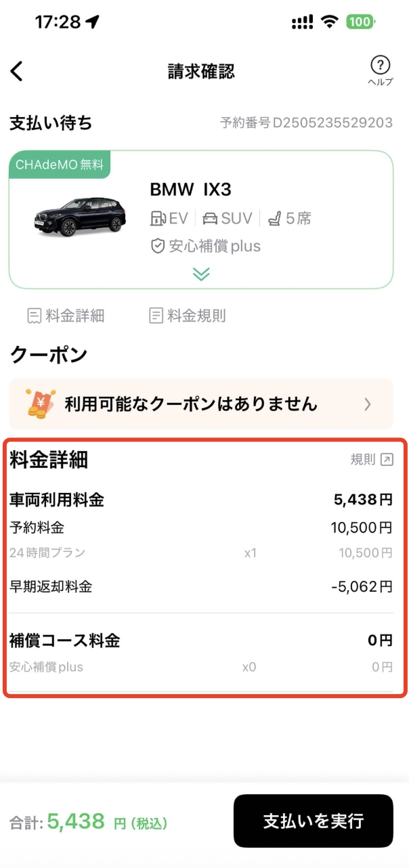The width and height of the screenshot is (409, 868).
Task: Tap the 早期返却料金 row
Action: (x=200, y=586)
